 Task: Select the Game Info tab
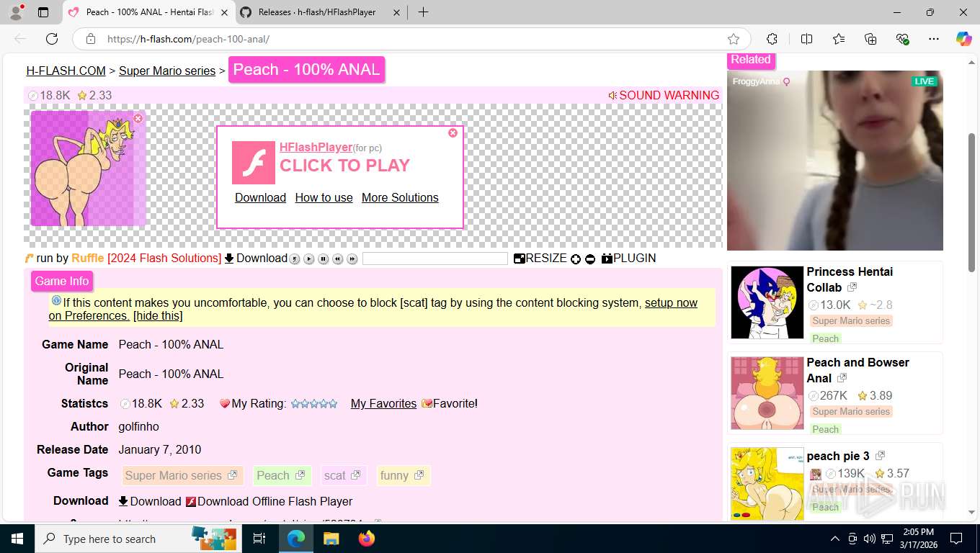[62, 282]
